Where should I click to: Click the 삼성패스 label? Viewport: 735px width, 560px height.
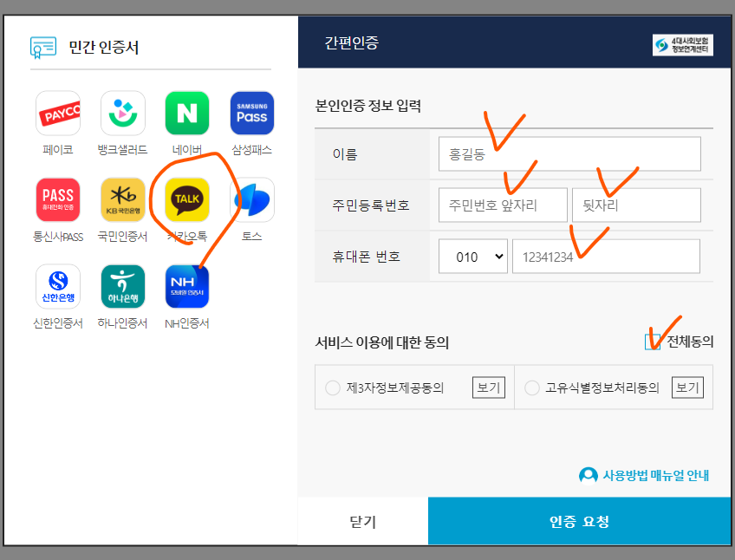coord(251,150)
